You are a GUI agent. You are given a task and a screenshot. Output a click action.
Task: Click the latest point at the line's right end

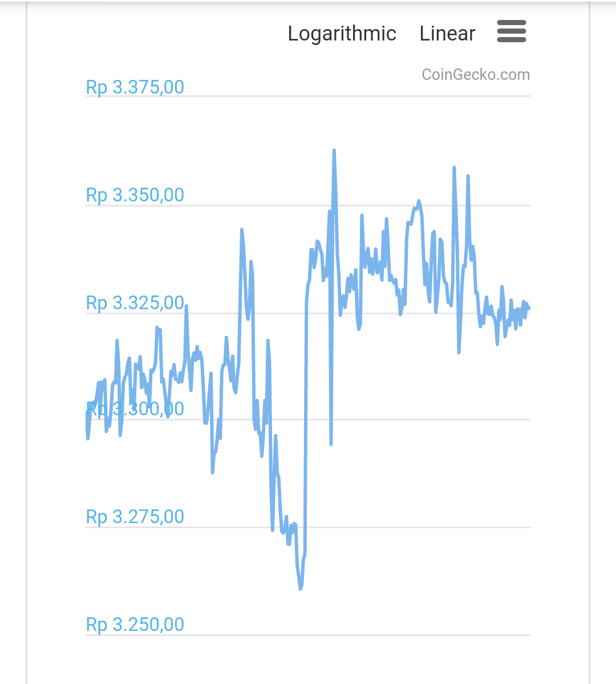pyautogui.click(x=529, y=308)
